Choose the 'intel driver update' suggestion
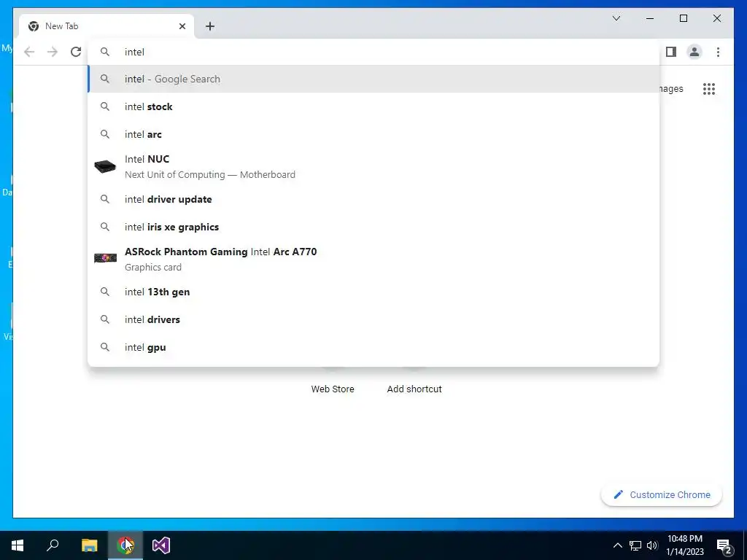 (x=374, y=199)
